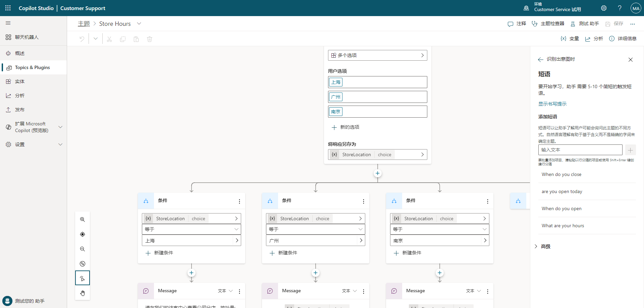
Task: Click the 主题 breadcrumb link
Action: pos(84,24)
